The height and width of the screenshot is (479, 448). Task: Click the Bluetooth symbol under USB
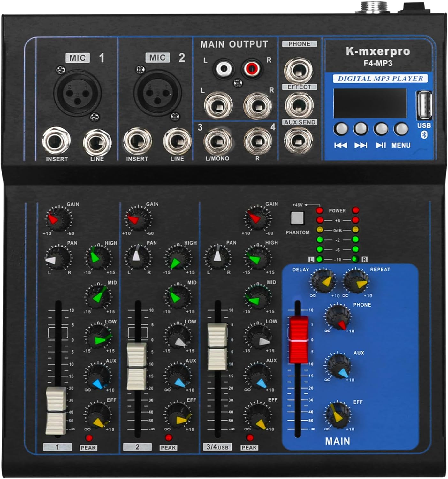[424, 135]
